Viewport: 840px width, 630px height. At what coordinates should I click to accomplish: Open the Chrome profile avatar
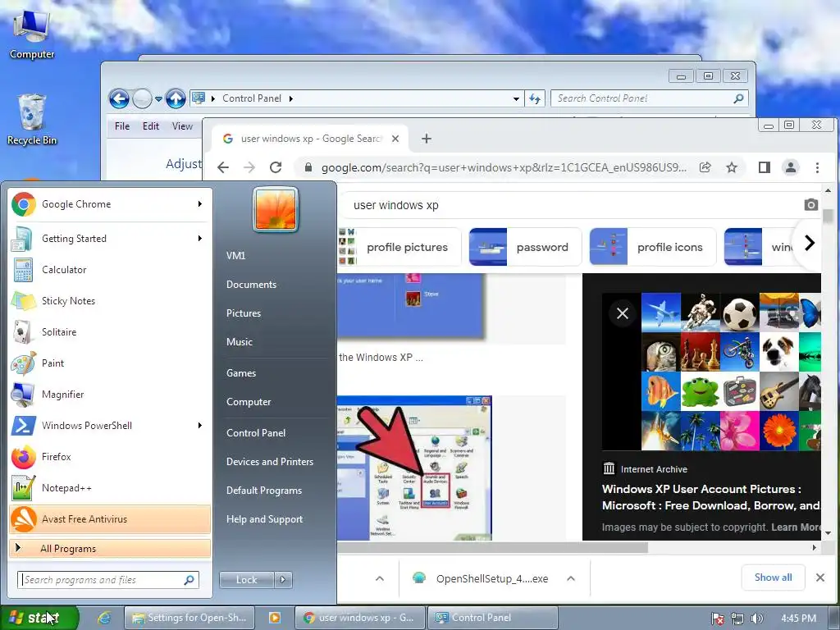pos(791,167)
